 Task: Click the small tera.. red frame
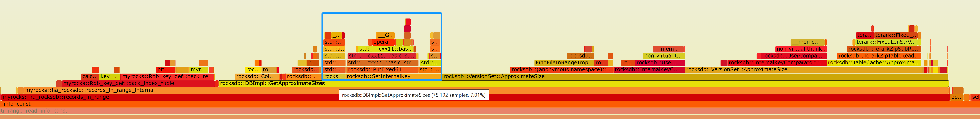point(865,35)
